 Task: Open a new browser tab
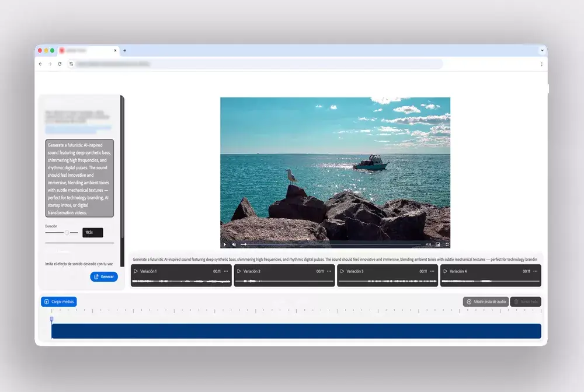click(124, 51)
